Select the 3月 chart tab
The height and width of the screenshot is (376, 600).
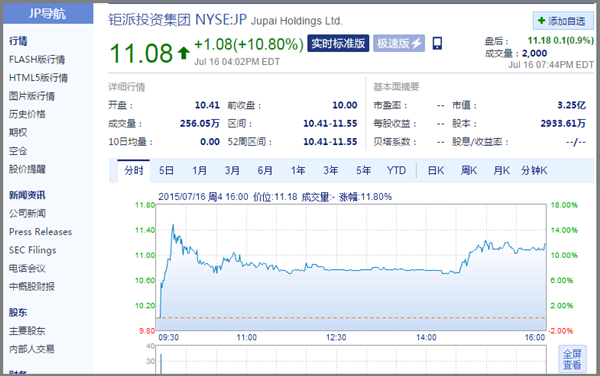coord(232,170)
